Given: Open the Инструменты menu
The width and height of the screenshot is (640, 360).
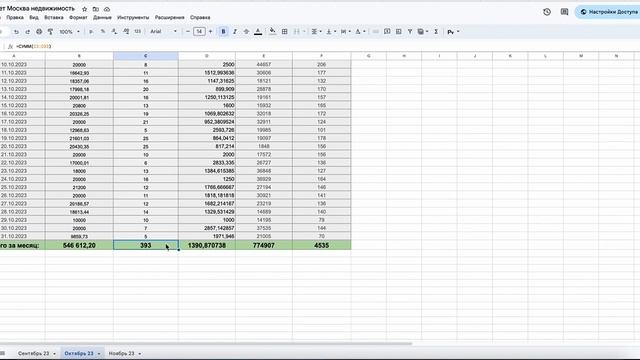Looking at the screenshot, I should coord(133,18).
